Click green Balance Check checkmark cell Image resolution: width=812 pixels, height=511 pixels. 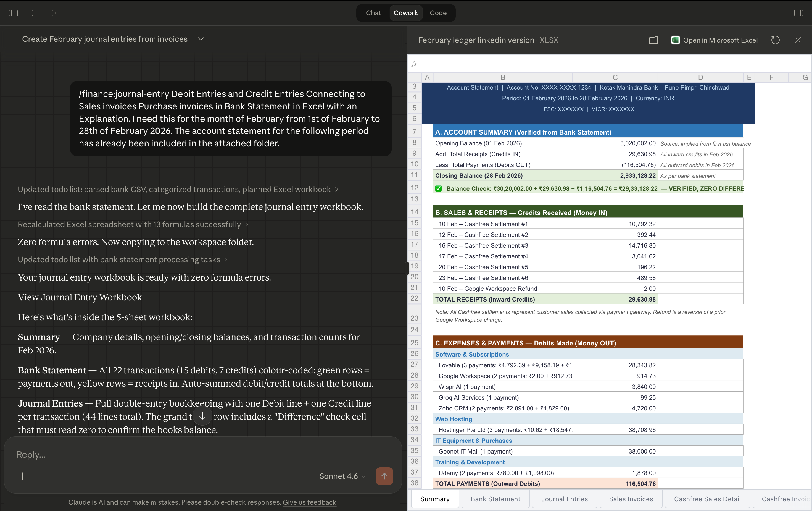tap(438, 188)
